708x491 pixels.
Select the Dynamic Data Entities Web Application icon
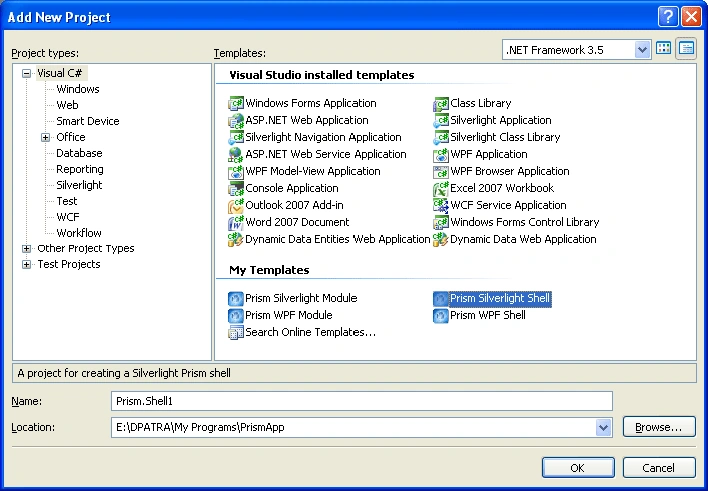point(236,239)
